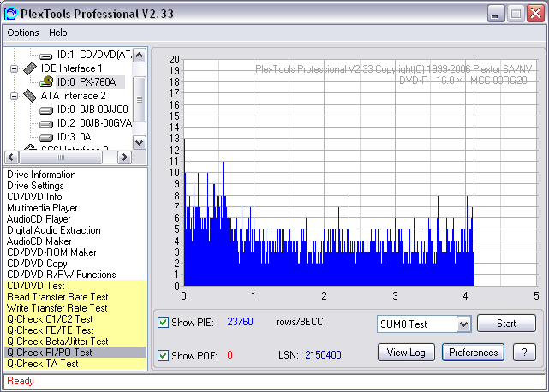Open the Preferences dialog
This screenshot has height=392, width=549.
coord(473,353)
